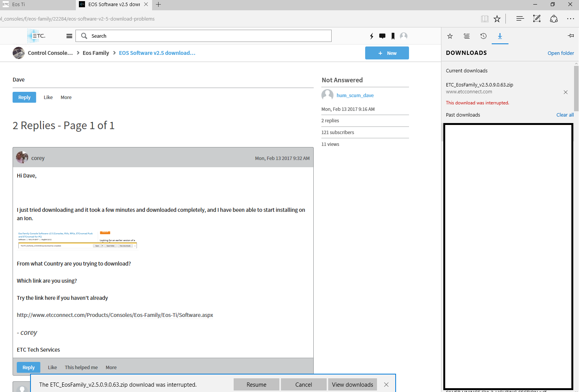
Task: Open a new browser tab
Action: pos(159,4)
